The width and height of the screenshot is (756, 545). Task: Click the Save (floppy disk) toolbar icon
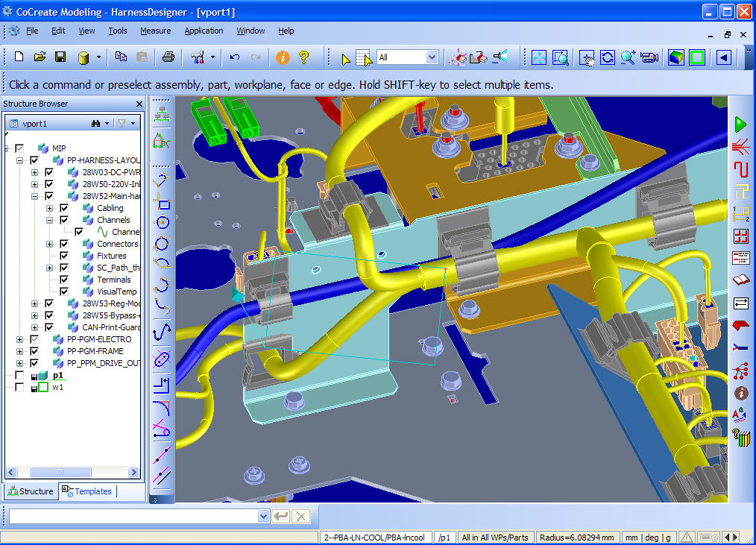coord(60,57)
